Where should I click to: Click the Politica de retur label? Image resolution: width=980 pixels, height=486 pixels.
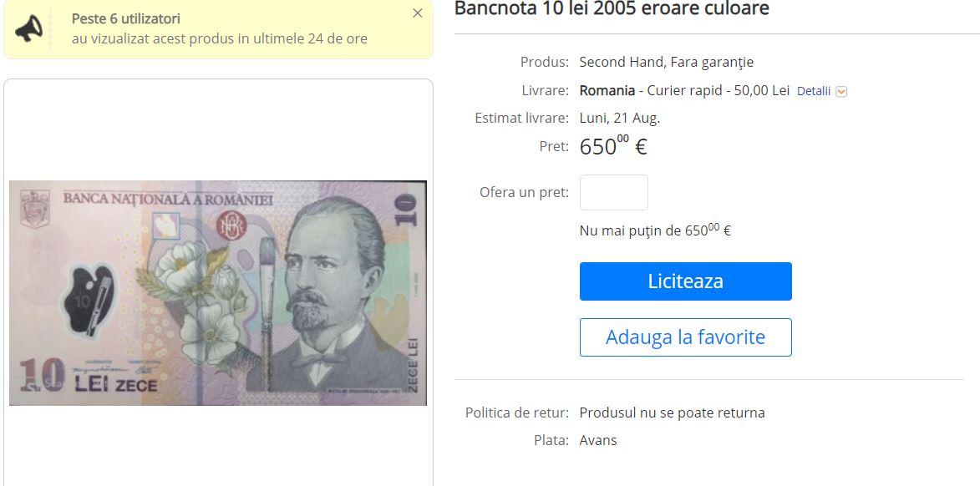tap(517, 413)
